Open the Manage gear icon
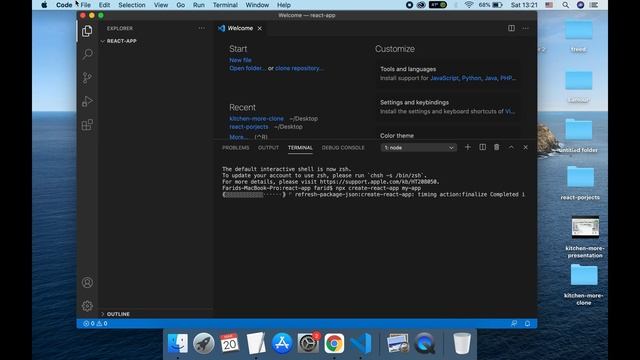The image size is (640, 360). point(87,306)
